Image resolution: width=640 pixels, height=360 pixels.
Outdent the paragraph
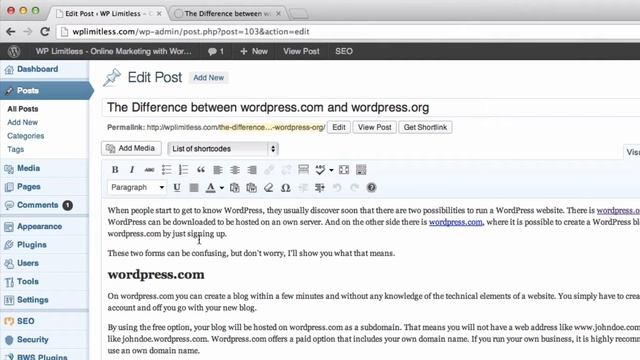point(303,187)
